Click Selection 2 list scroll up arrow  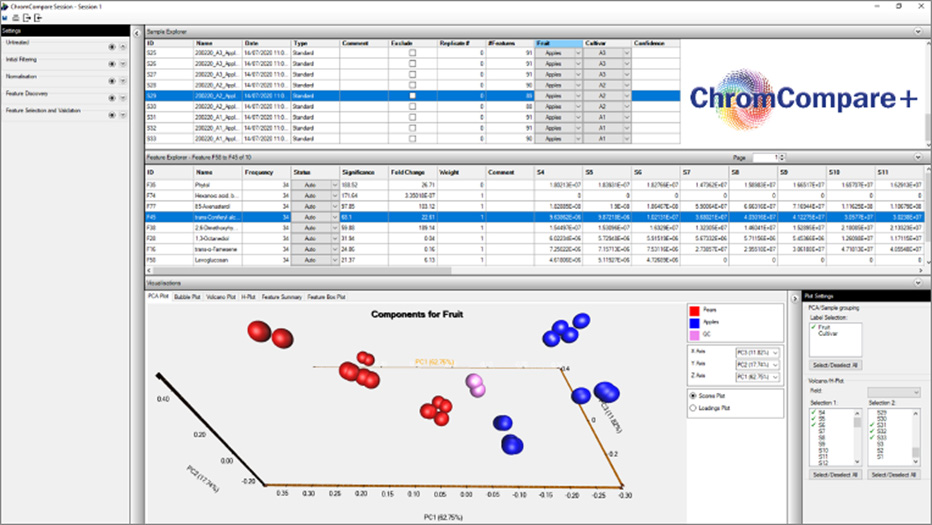915,413
